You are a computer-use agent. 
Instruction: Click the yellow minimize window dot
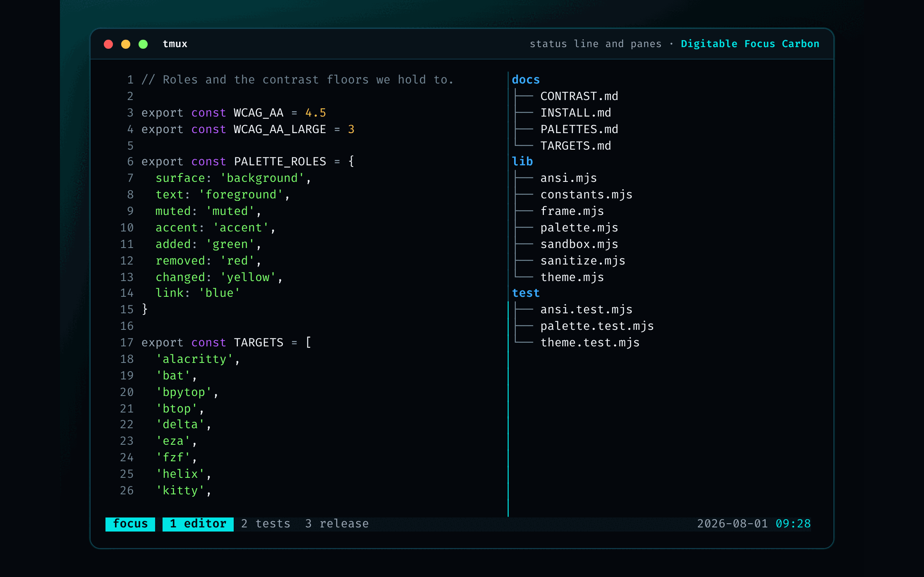pos(126,44)
